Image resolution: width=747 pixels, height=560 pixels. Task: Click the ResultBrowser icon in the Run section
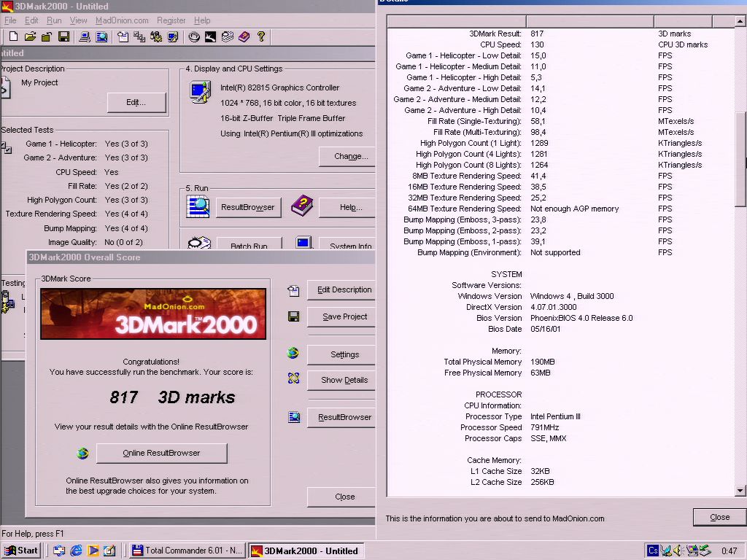click(x=198, y=206)
